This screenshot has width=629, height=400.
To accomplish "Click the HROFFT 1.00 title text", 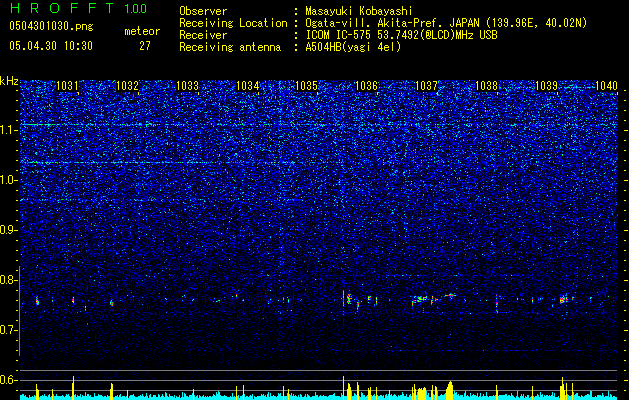I will click(78, 8).
